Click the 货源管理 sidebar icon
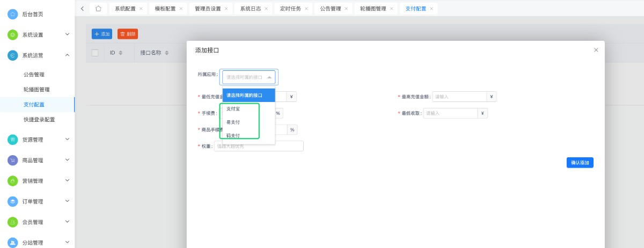This screenshot has height=248, width=644. tap(13, 140)
